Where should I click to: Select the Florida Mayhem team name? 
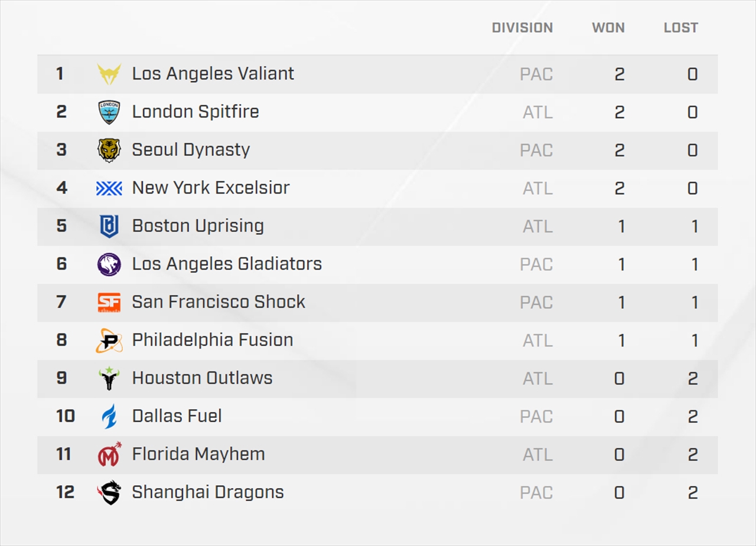click(x=198, y=455)
